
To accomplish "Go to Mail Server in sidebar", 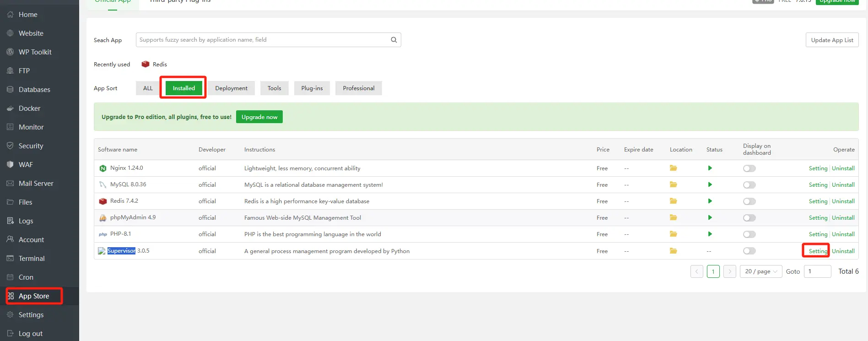I will (x=36, y=184).
